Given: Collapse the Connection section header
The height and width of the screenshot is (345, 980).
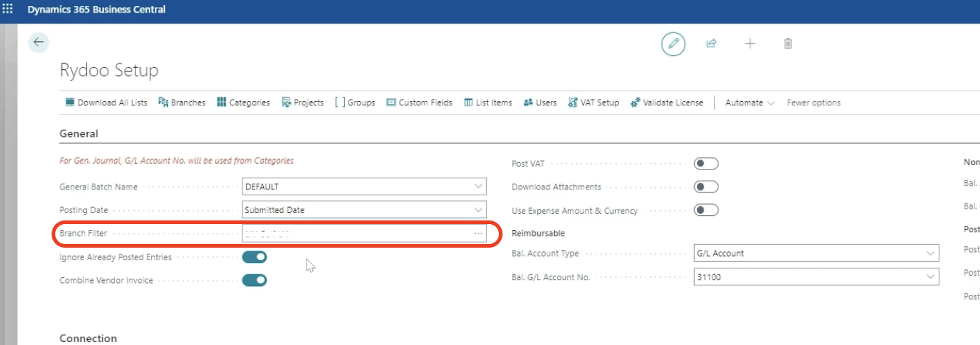Looking at the screenshot, I should (88, 338).
